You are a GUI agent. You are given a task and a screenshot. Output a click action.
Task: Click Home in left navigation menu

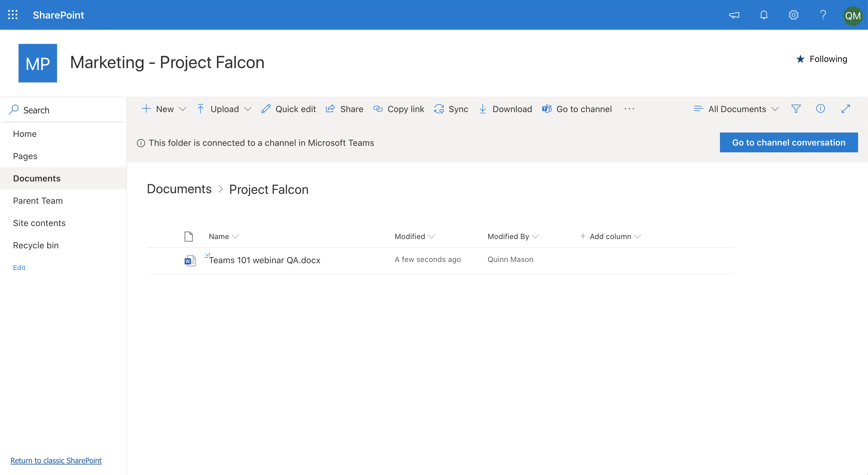click(x=24, y=133)
